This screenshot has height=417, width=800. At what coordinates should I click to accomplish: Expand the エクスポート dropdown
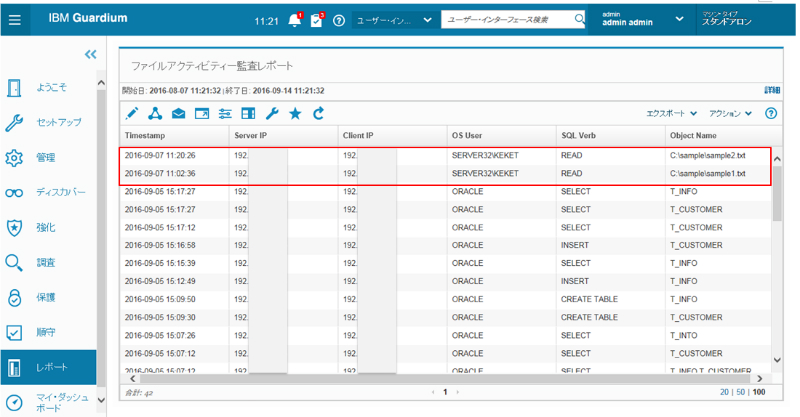click(672, 114)
